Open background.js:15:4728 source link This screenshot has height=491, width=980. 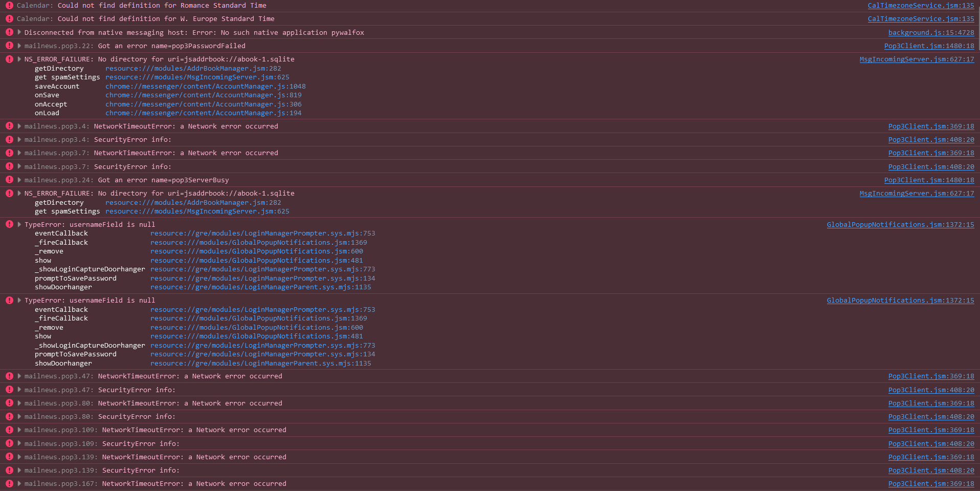pos(931,32)
